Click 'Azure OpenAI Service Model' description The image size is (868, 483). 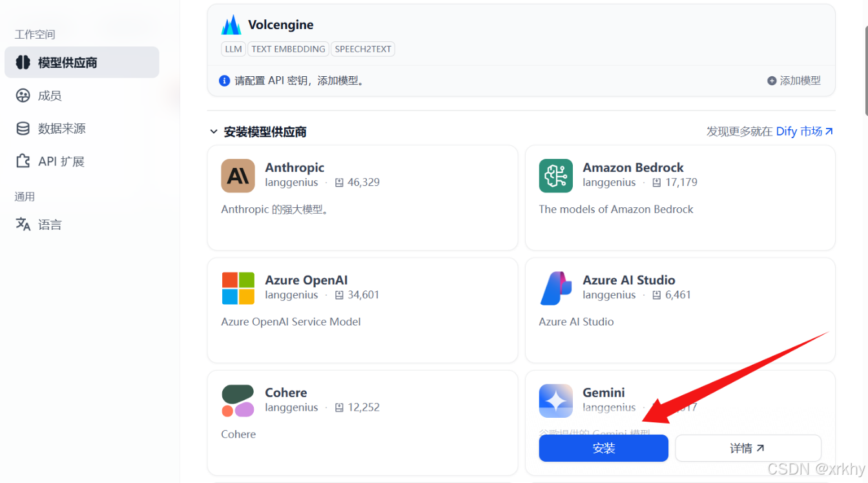point(291,322)
